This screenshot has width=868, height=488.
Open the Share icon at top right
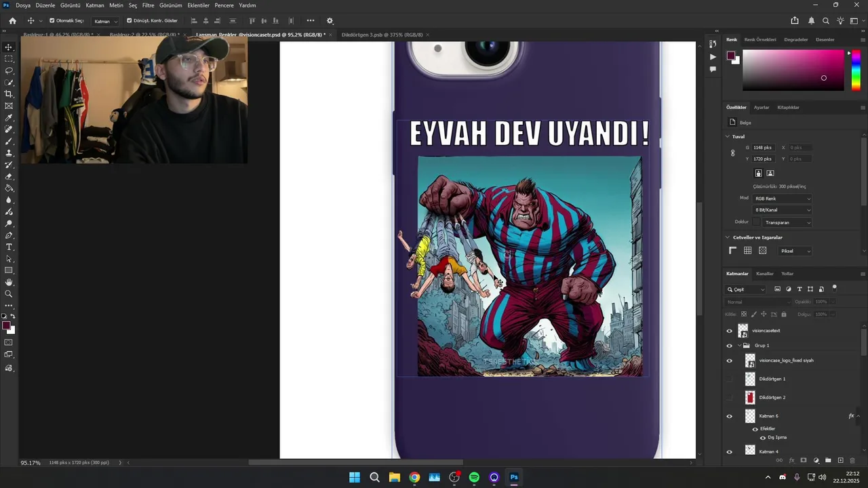pos(795,21)
